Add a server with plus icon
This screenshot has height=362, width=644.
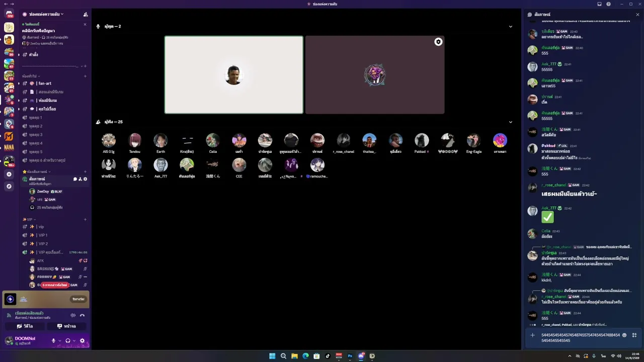point(9,174)
